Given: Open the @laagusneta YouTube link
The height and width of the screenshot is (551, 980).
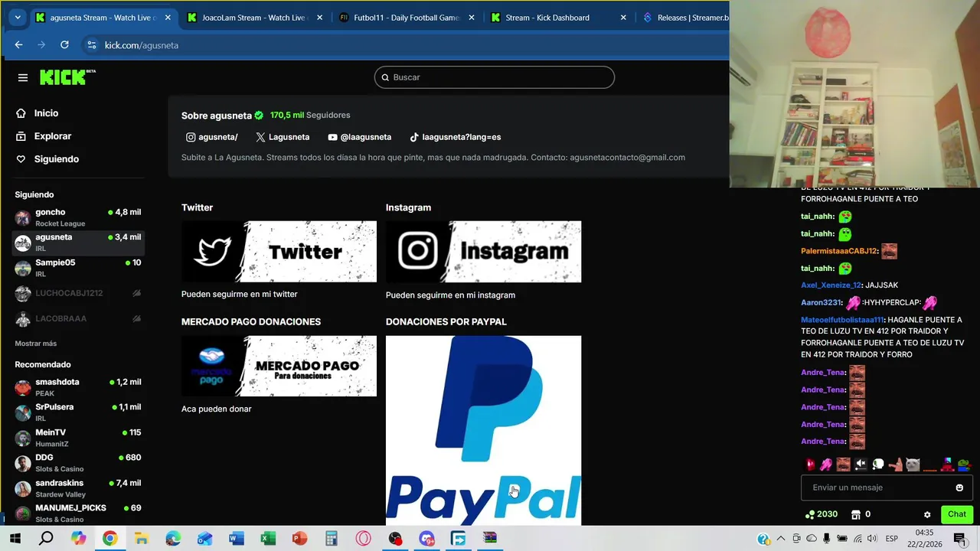Looking at the screenshot, I should tap(359, 137).
